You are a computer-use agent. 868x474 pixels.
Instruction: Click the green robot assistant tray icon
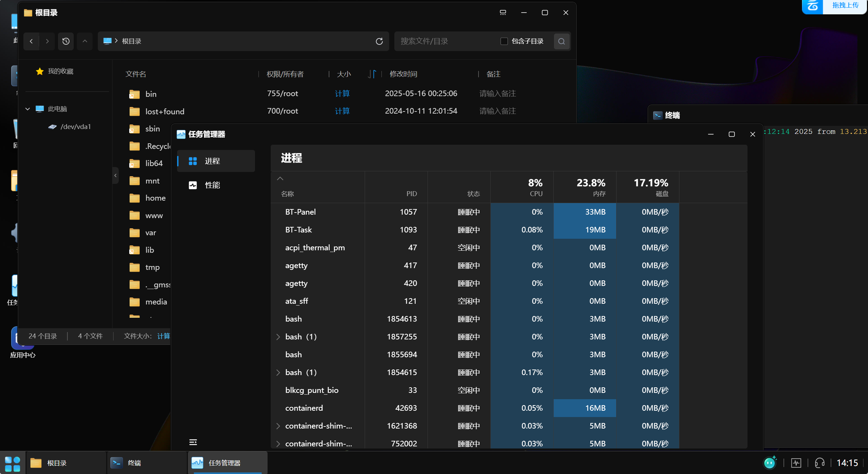click(x=769, y=463)
